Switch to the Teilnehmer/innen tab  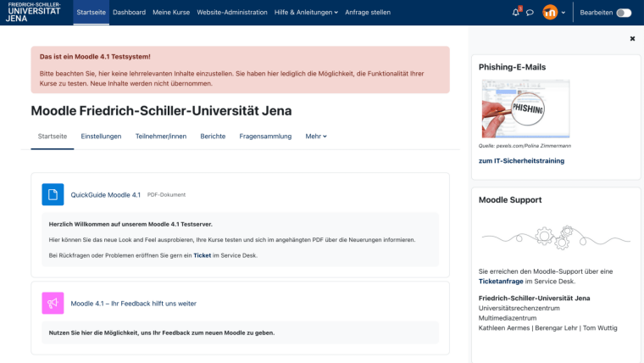click(x=161, y=136)
